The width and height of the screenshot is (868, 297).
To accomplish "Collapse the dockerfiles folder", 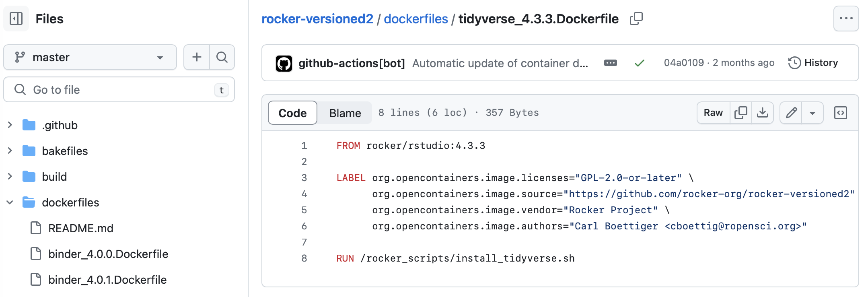I will coord(10,202).
